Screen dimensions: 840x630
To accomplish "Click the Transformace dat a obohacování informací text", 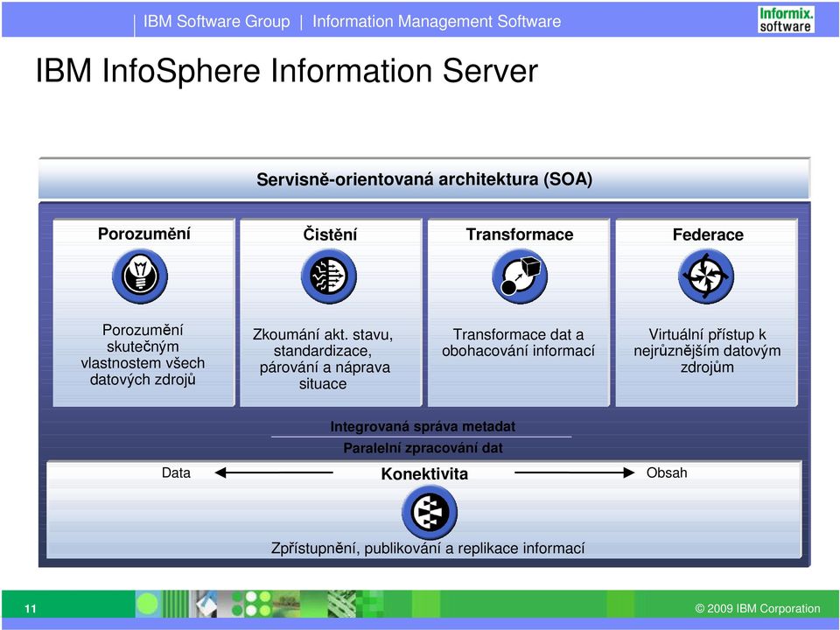I will point(518,343).
